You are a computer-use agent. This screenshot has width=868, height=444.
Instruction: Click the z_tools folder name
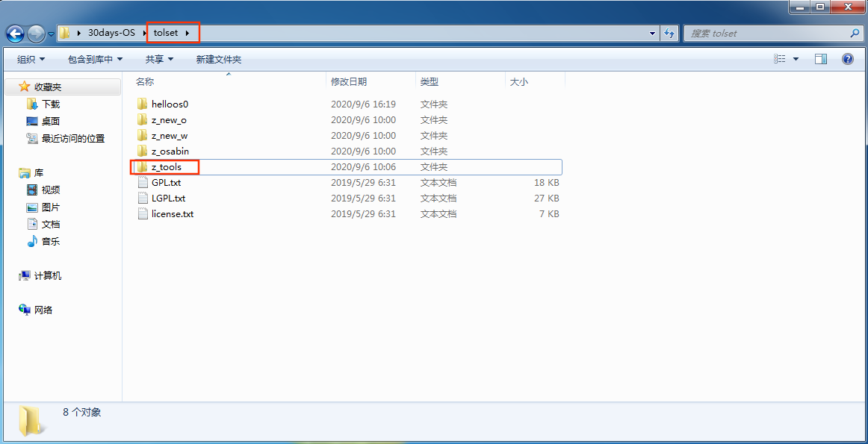click(167, 167)
